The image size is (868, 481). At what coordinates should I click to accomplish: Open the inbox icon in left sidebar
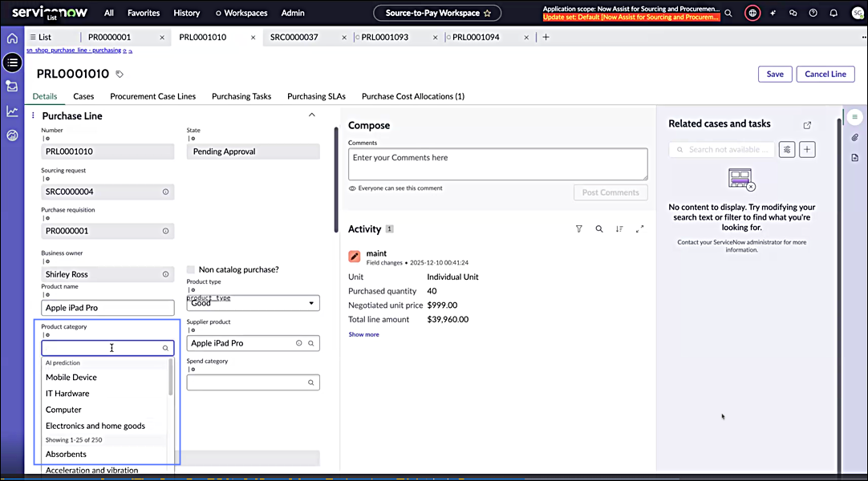(12, 87)
